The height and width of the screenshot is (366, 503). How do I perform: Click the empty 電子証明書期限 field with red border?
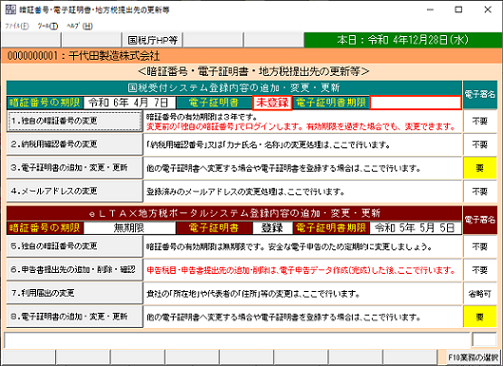click(415, 103)
